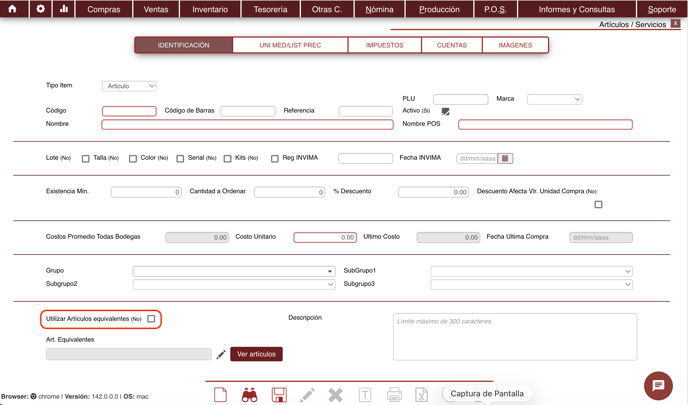Export to Excel with the X file icon

coord(422,395)
